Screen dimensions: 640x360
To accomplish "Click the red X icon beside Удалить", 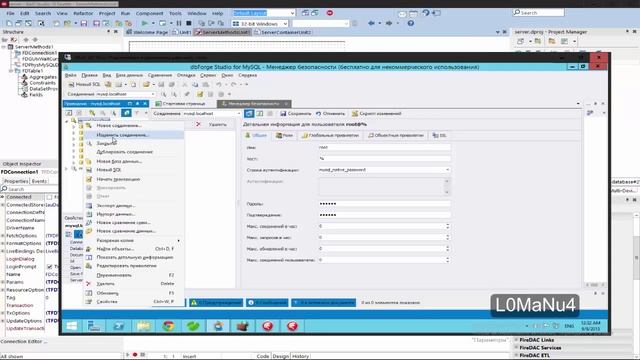I will click(x=198, y=124).
